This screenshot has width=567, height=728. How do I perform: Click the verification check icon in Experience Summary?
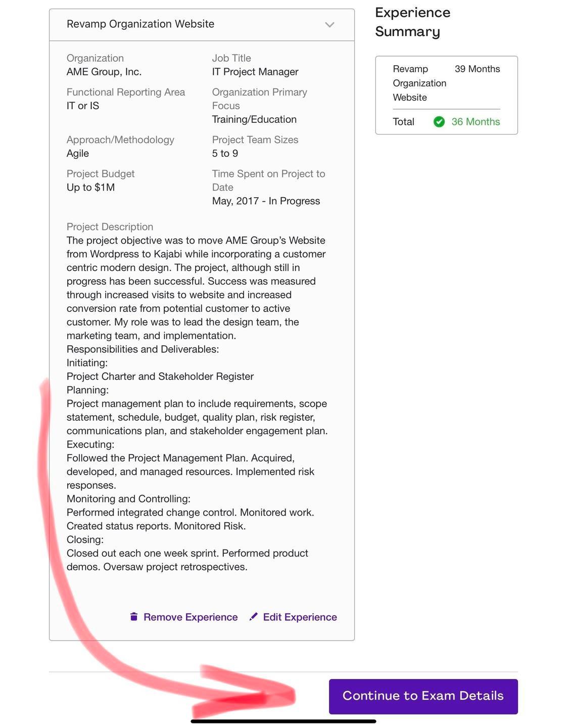coord(439,122)
